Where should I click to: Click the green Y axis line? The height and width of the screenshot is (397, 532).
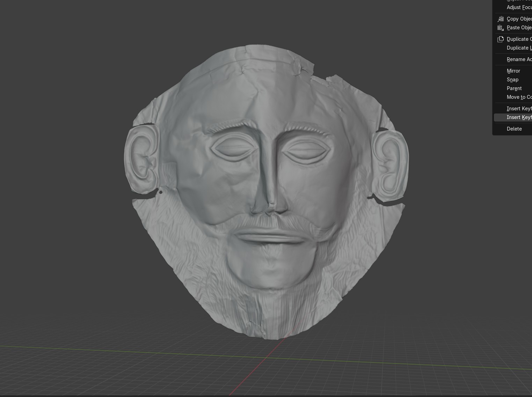coord(105,350)
